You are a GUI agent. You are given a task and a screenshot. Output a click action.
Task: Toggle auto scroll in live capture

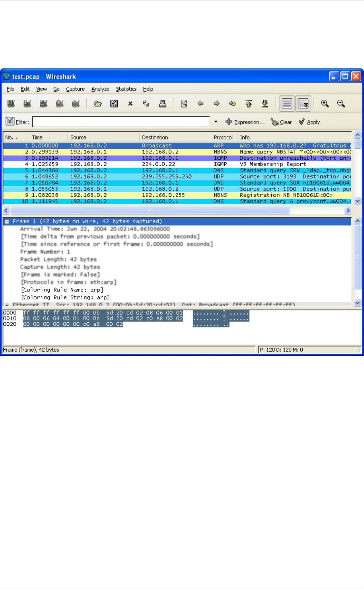point(303,104)
